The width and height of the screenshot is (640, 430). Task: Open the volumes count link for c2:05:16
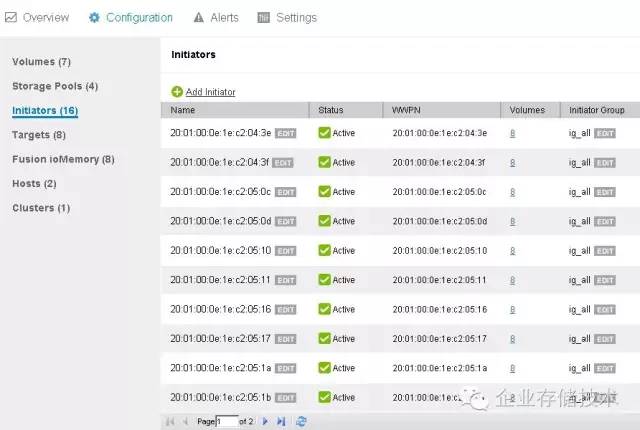click(x=513, y=310)
